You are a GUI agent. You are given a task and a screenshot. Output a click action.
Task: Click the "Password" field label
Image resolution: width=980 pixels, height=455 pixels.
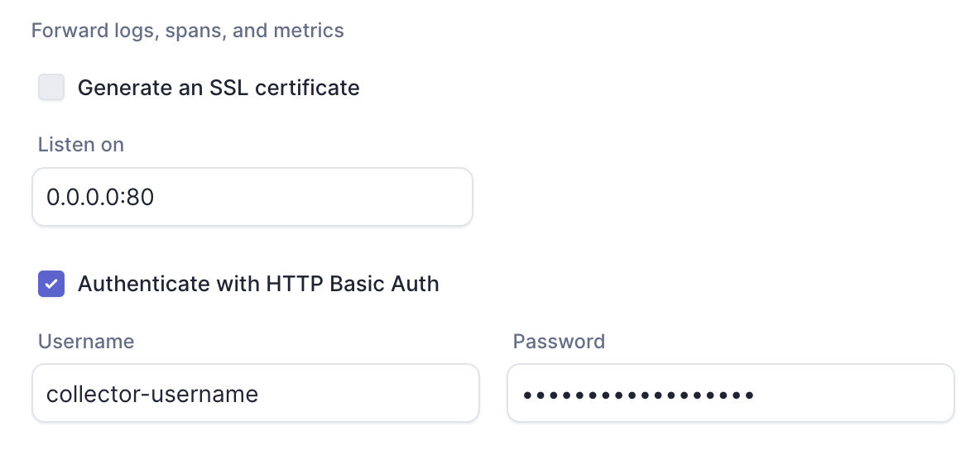tap(559, 341)
